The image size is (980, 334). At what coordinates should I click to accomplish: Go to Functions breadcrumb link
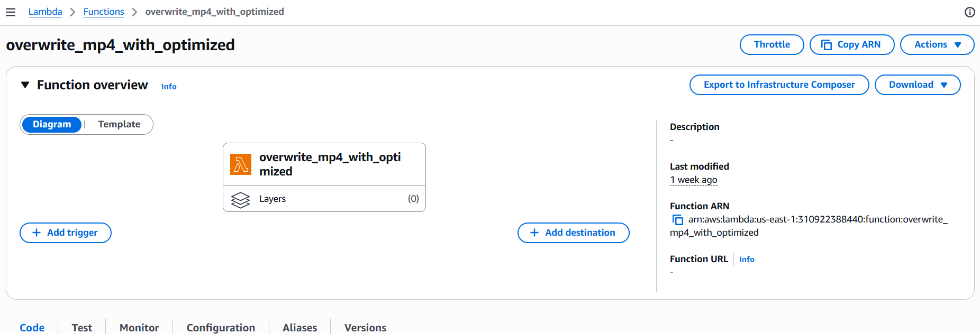coord(104,12)
